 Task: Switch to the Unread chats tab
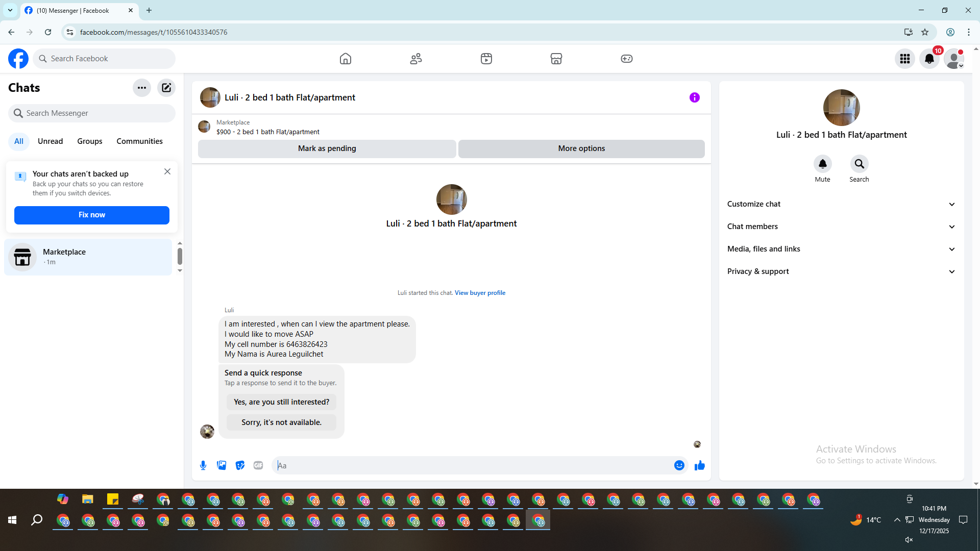pos(50,141)
